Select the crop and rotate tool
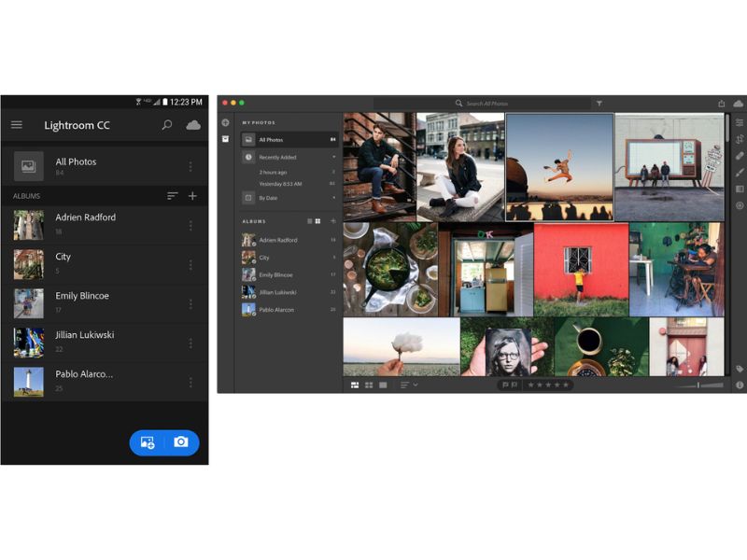 (x=740, y=139)
